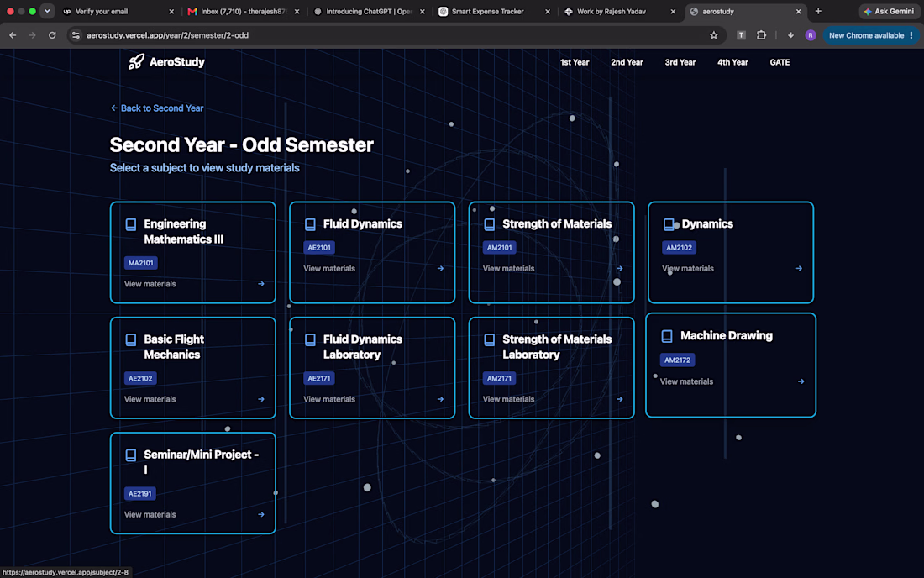
Task: Click the MA2101 course code badge
Action: click(x=141, y=263)
